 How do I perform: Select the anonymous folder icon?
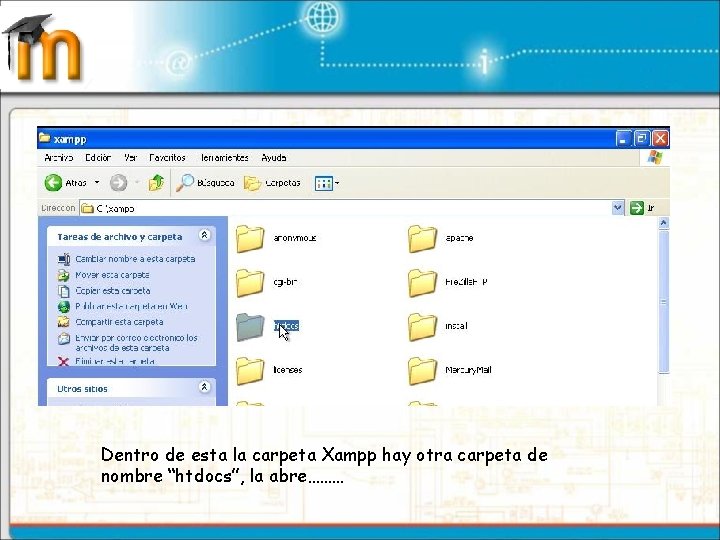250,239
